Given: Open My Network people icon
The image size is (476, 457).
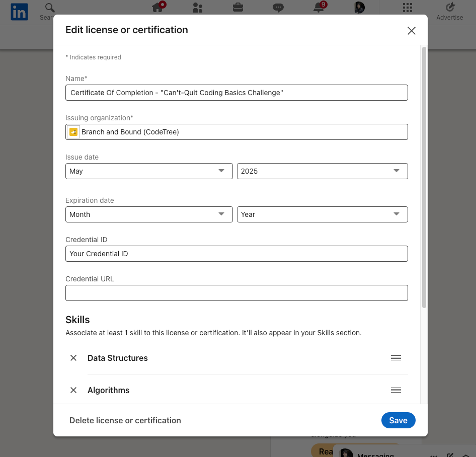Looking at the screenshot, I should pos(198,8).
